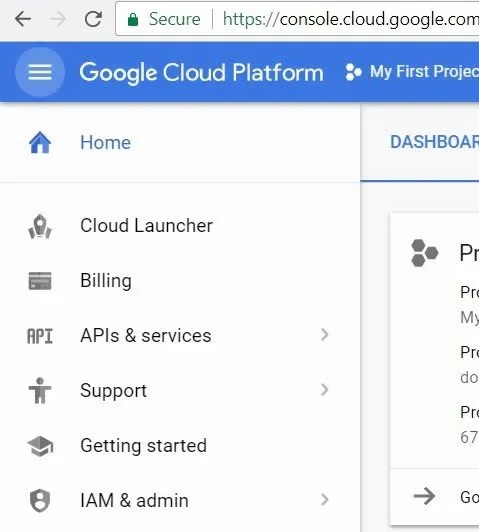
Task: Click the Support person icon
Action: pos(40,391)
